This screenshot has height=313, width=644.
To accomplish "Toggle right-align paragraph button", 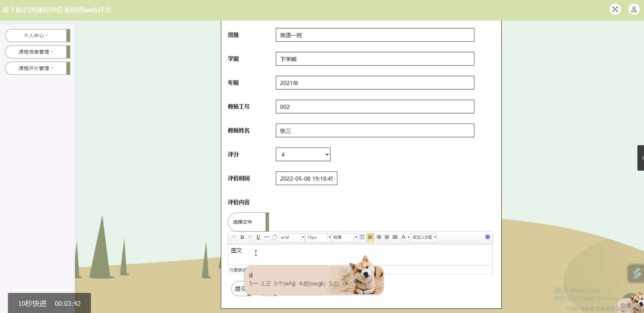I will [x=378, y=237].
